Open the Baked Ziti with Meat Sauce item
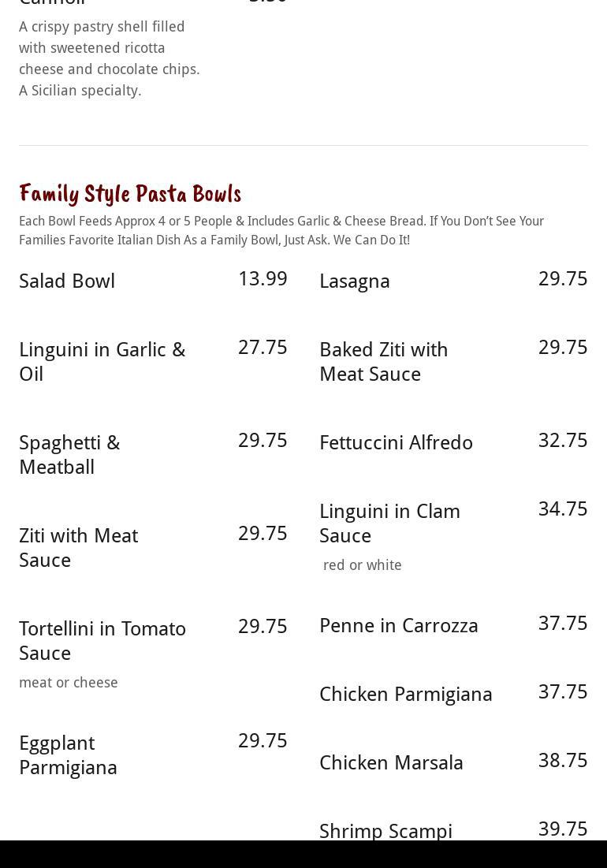The width and height of the screenshot is (607, 868). click(x=384, y=362)
